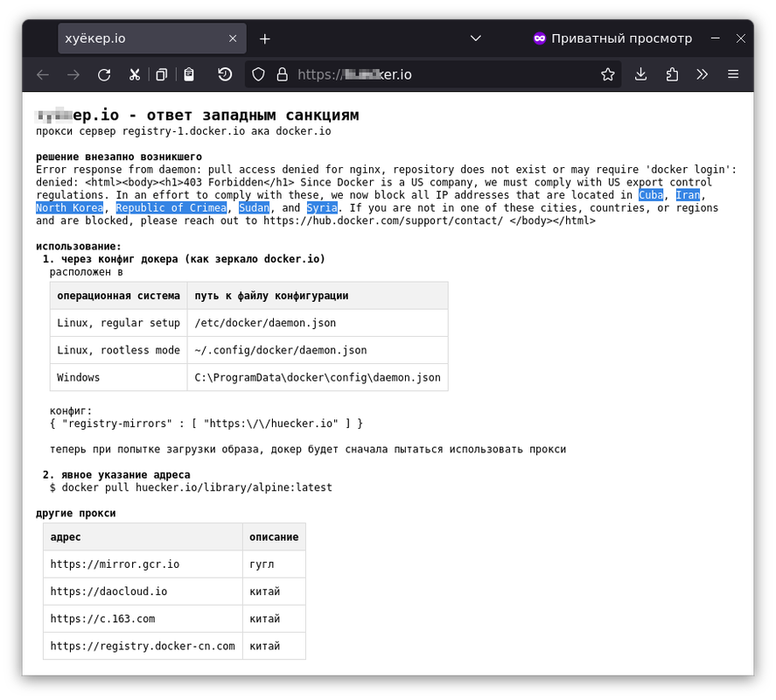Bookmark this page with the star
This screenshot has height=700, width=776.
pyautogui.click(x=608, y=74)
